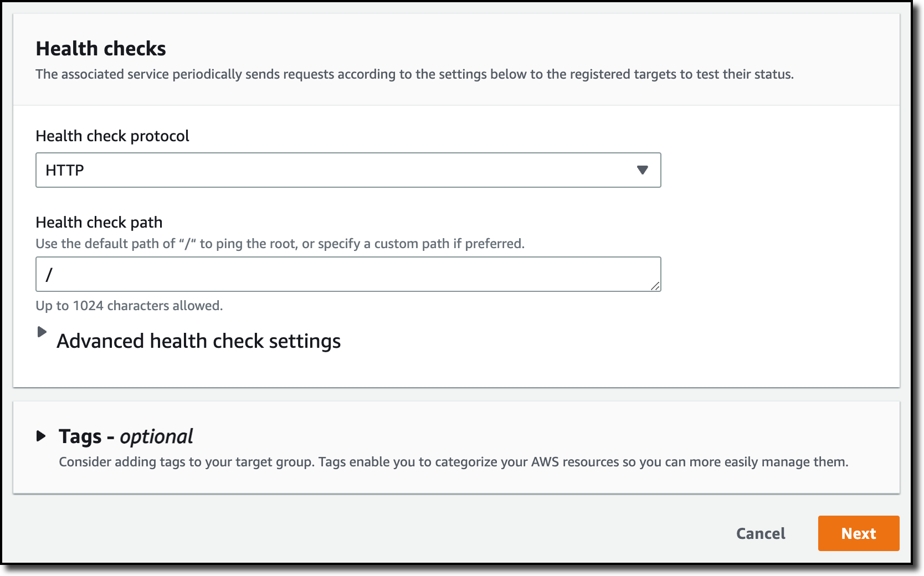The width and height of the screenshot is (924, 576).
Task: Click the Tags description text
Action: pos(453,462)
